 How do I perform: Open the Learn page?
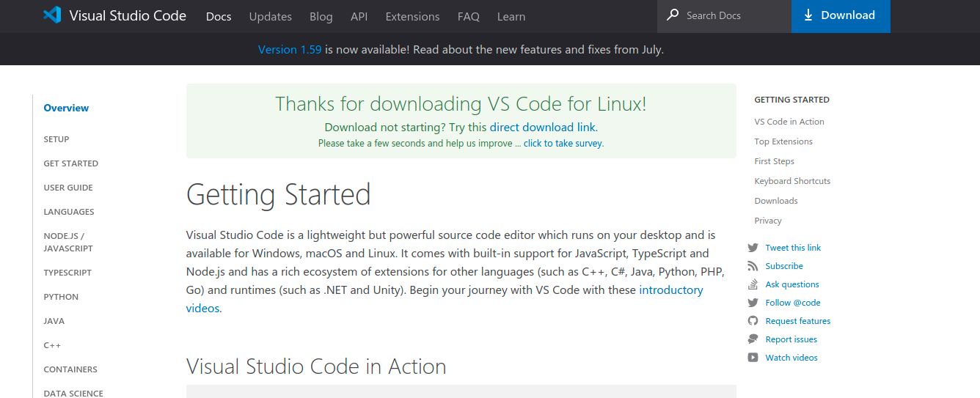(x=511, y=16)
